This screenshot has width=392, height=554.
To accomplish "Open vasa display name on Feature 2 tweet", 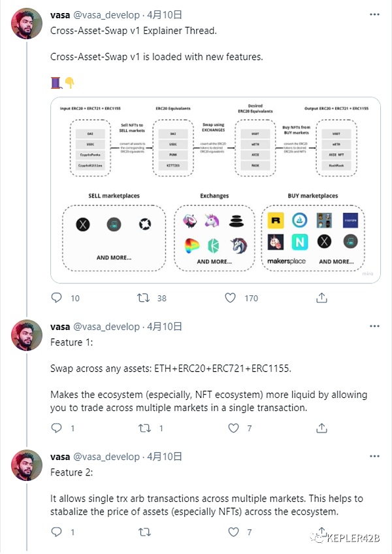I will point(60,456).
